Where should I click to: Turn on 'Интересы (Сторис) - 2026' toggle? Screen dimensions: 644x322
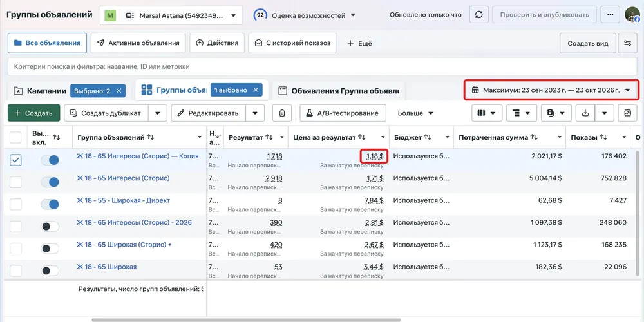pos(50,226)
